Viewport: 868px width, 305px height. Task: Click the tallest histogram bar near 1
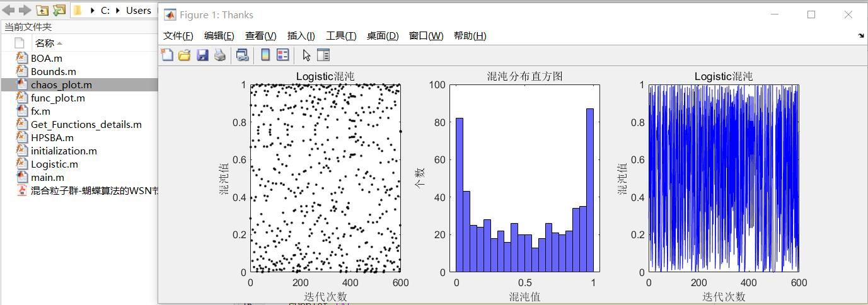pos(590,190)
